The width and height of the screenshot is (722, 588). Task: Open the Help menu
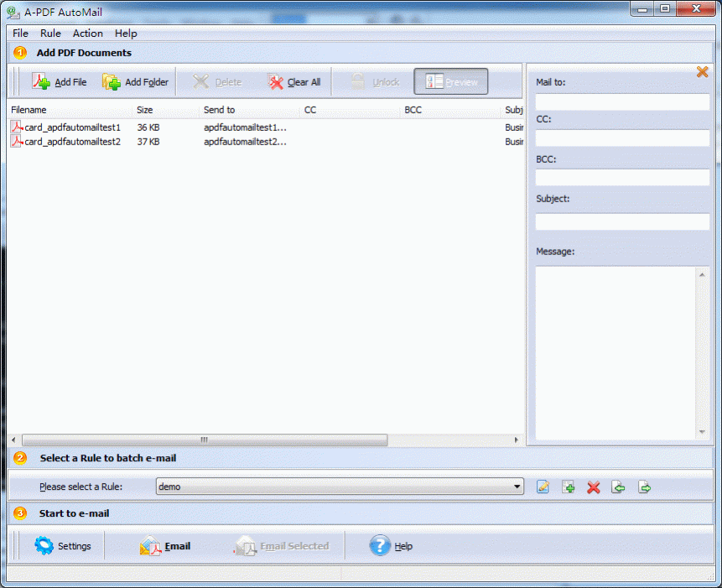(x=126, y=34)
